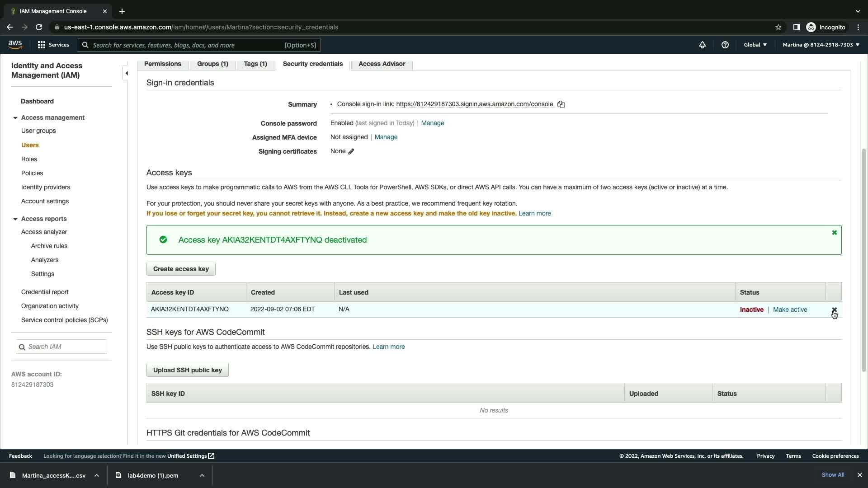Collapse Access management section
This screenshot has width=868, height=488.
tap(15, 118)
